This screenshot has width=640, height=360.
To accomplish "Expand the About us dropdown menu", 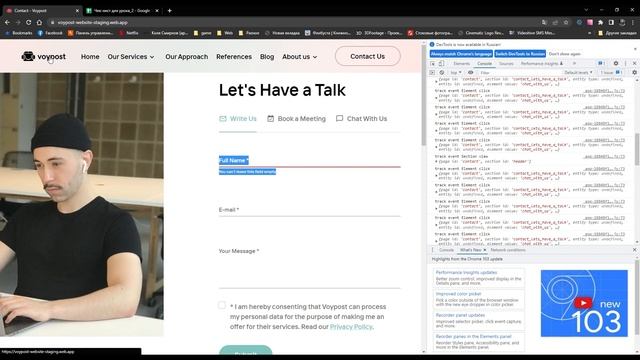I will pos(300,57).
